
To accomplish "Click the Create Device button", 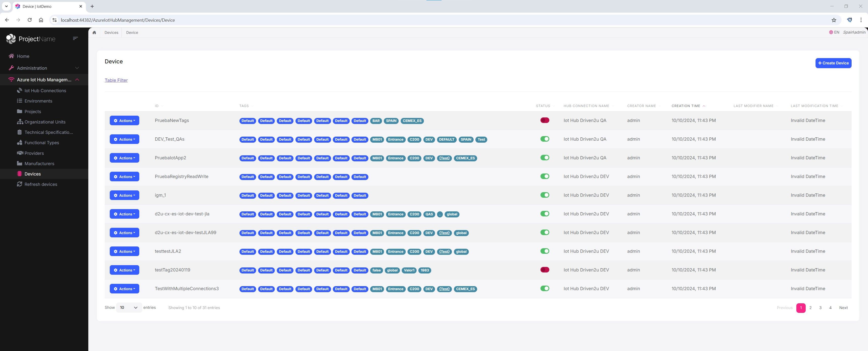I will pos(833,63).
